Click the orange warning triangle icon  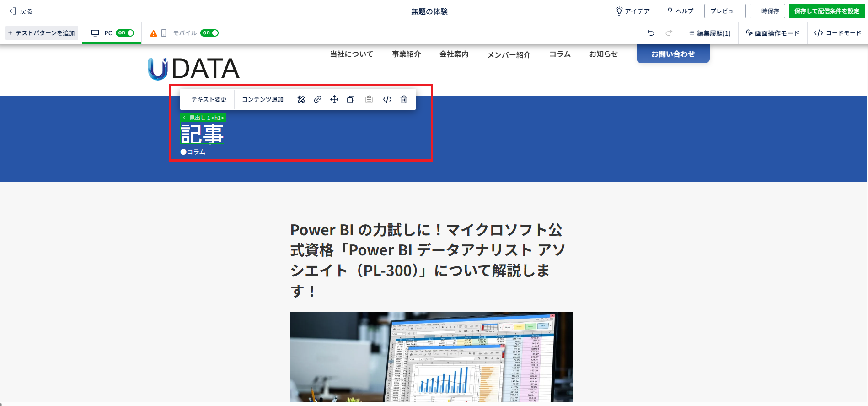click(154, 33)
